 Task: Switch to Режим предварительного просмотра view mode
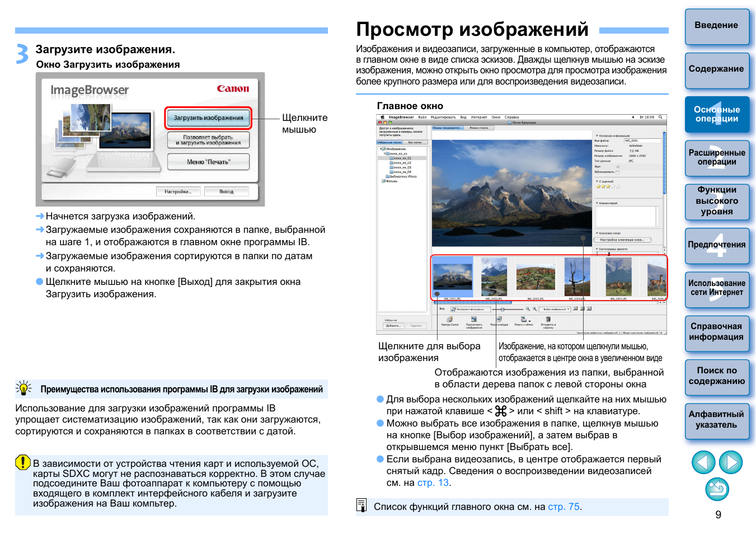pyautogui.click(x=448, y=128)
